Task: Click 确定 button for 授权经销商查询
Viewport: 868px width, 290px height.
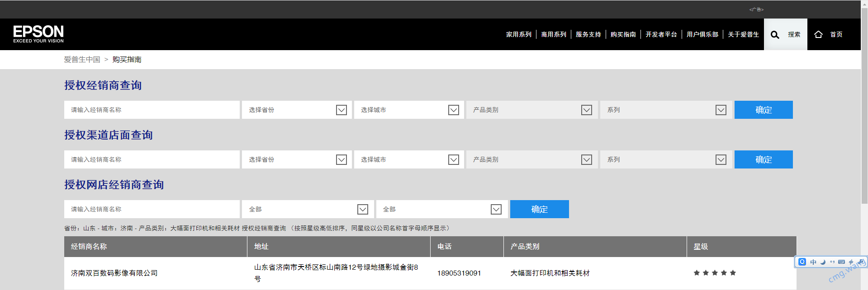Action: 763,110
